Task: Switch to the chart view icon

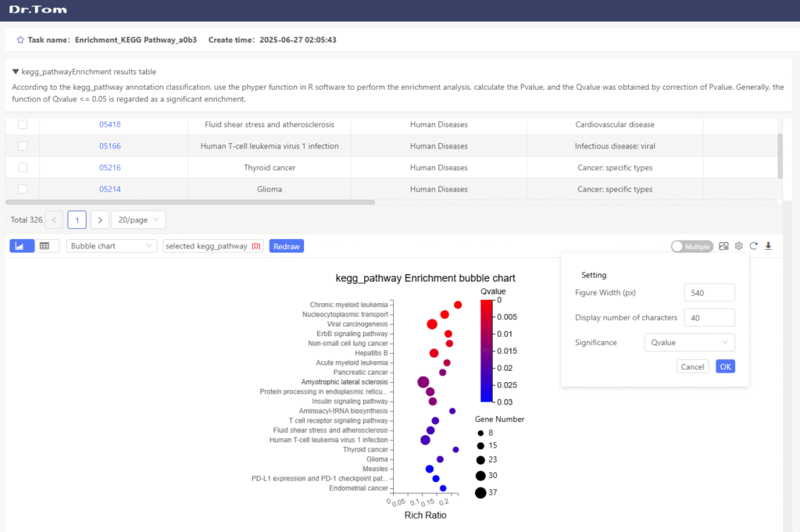Action: (x=20, y=246)
